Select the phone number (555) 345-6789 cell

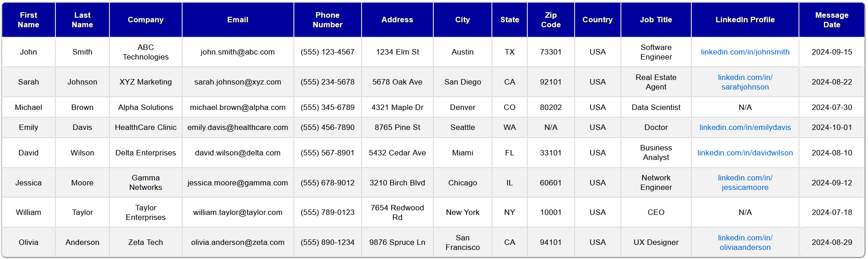(x=327, y=108)
